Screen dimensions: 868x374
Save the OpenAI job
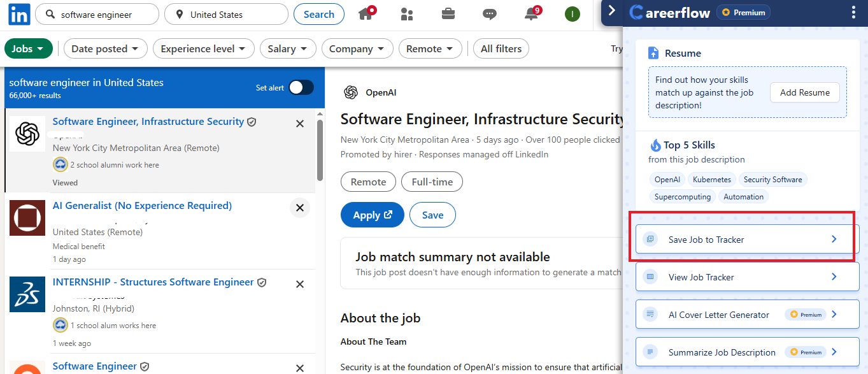(432, 215)
